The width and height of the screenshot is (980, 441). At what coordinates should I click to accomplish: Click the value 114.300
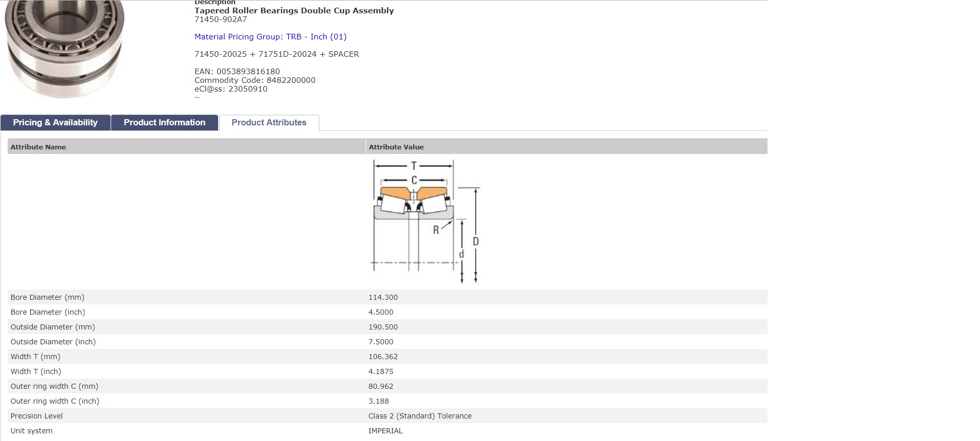point(383,297)
